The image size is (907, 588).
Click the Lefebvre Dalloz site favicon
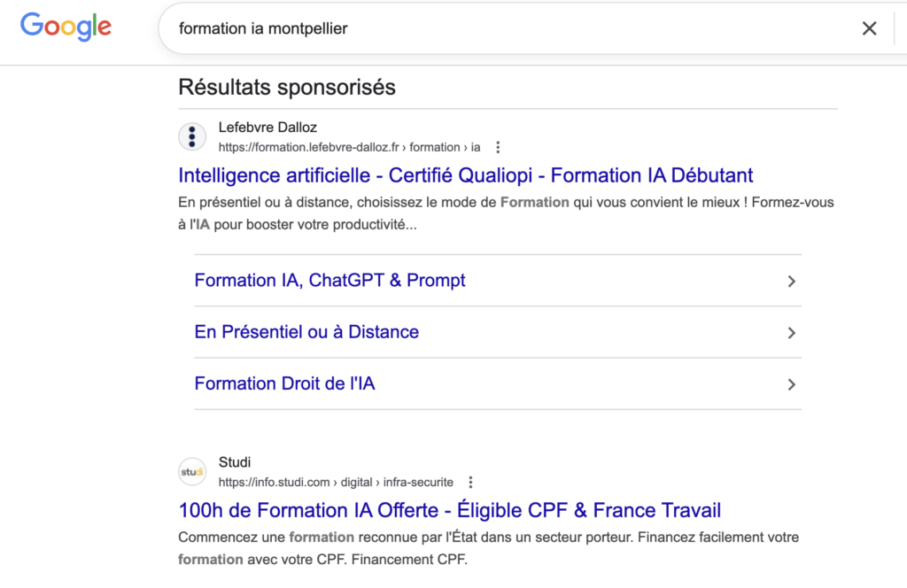click(x=192, y=136)
